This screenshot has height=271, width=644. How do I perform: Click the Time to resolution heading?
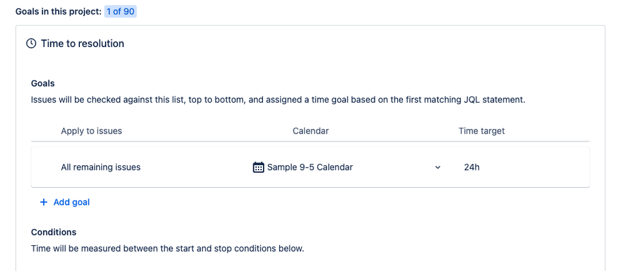(83, 44)
